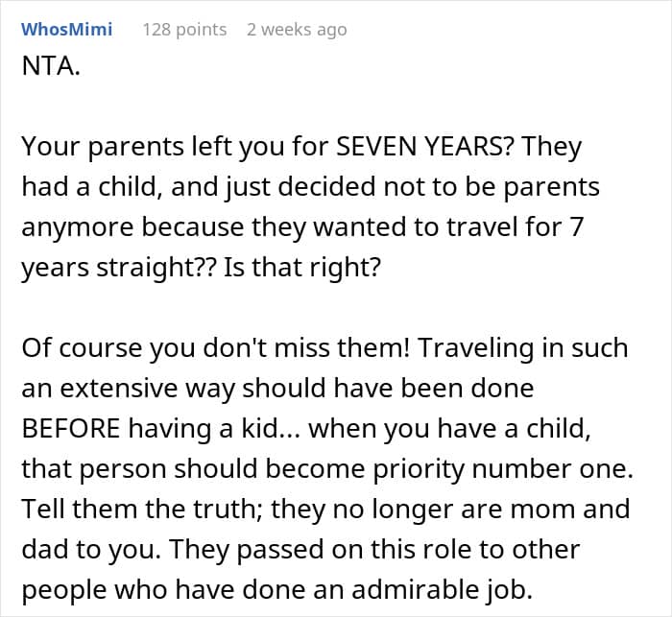The height and width of the screenshot is (617, 672).
Task: Click the line 'had a child, and just decided'
Action: (310, 185)
